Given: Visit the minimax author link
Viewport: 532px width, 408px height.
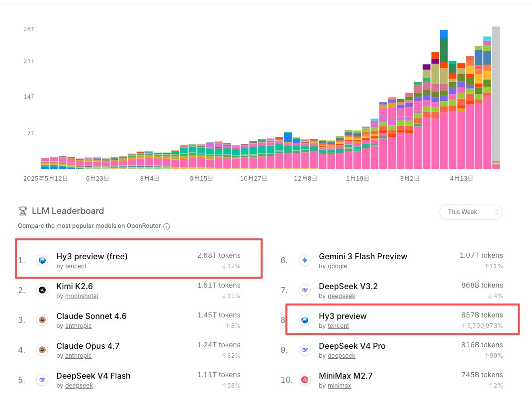Looking at the screenshot, I should click(339, 386).
